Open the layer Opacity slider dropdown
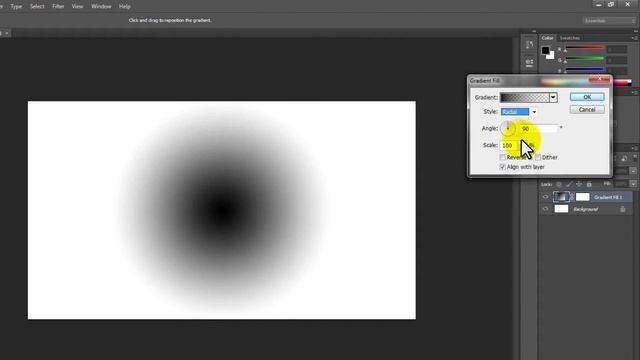Image resolution: width=640 pixels, height=360 pixels. [x=633, y=171]
